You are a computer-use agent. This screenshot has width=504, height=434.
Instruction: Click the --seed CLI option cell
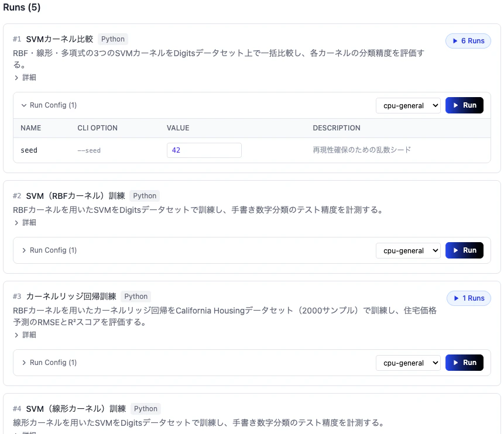coord(89,150)
